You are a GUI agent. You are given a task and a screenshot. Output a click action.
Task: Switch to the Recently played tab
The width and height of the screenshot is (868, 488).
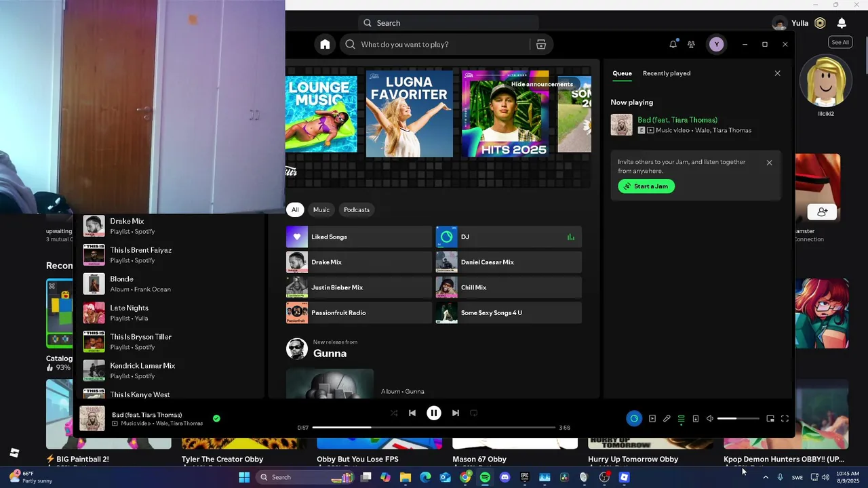[667, 73]
